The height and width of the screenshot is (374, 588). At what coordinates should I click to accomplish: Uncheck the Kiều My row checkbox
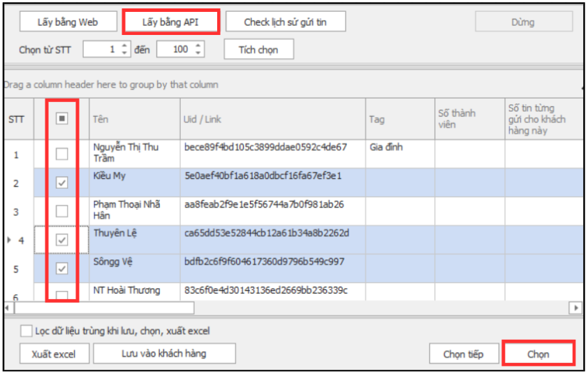coord(62,182)
